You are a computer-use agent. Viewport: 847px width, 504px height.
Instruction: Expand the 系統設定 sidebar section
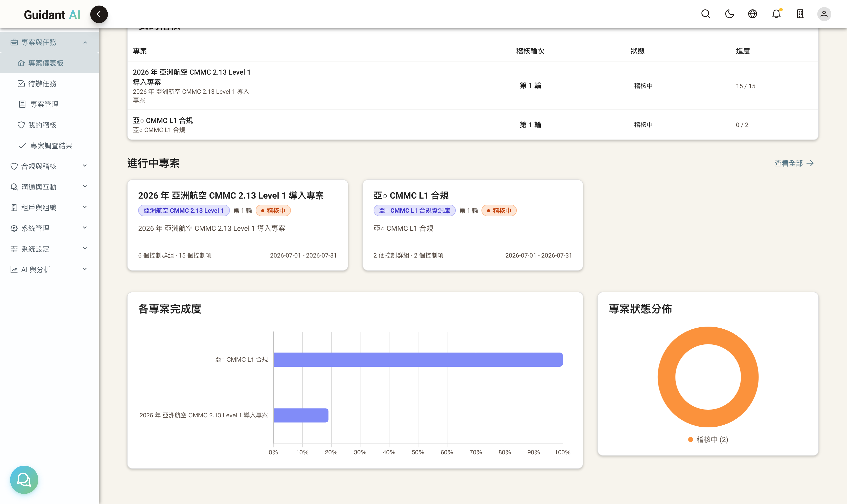click(49, 249)
